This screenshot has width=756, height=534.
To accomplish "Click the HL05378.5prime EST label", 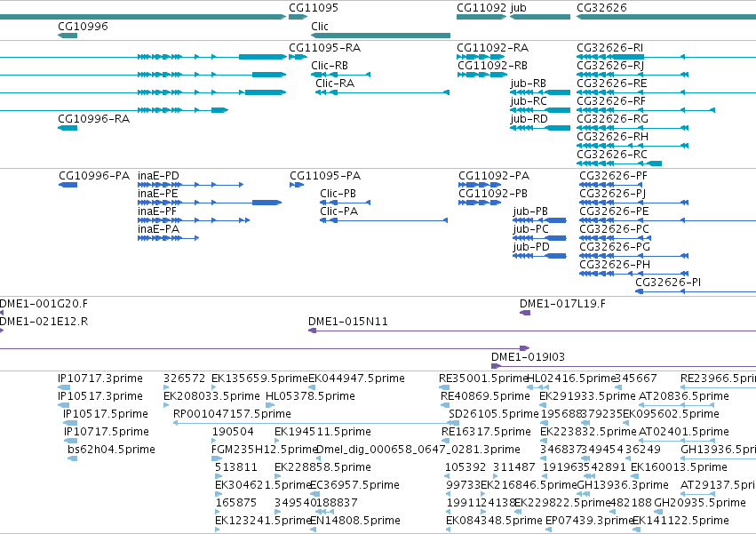I will (x=311, y=397).
